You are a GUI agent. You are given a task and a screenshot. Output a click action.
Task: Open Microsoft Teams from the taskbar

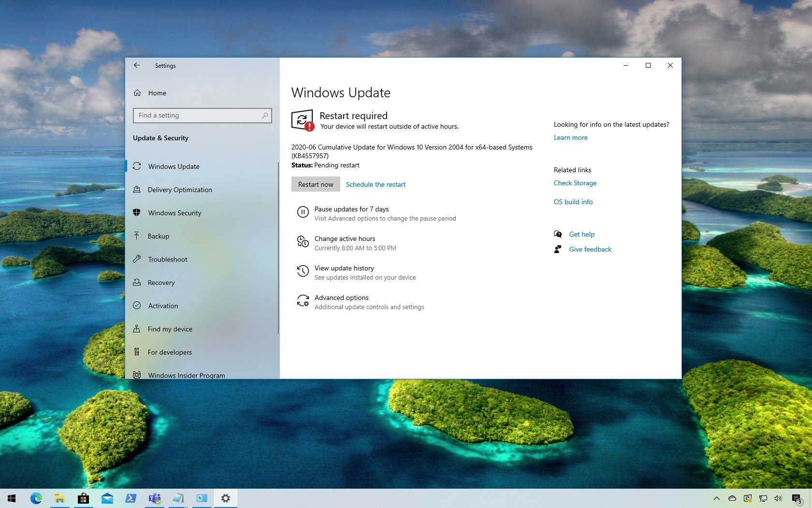coord(155,498)
